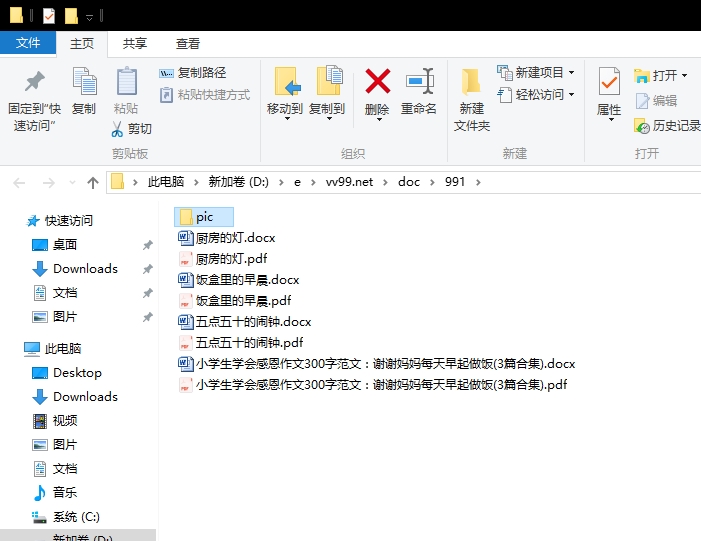Click the D: drive breadcrumb
Image resolution: width=701 pixels, height=541 pixels.
(x=238, y=182)
